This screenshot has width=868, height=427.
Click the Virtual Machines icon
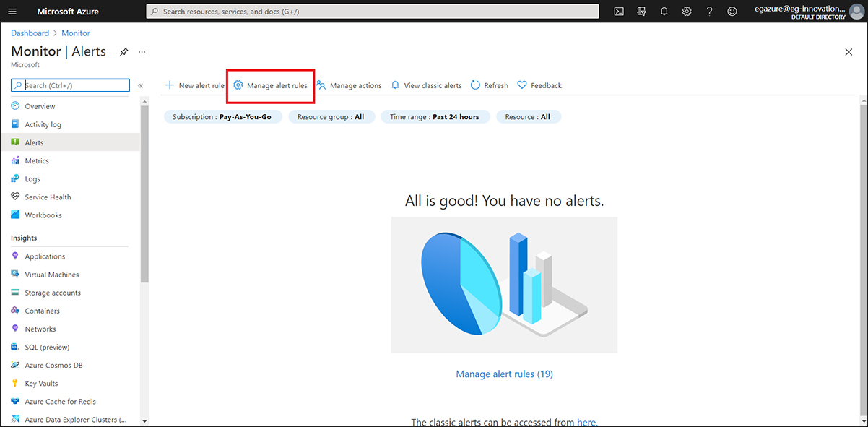[16, 275]
